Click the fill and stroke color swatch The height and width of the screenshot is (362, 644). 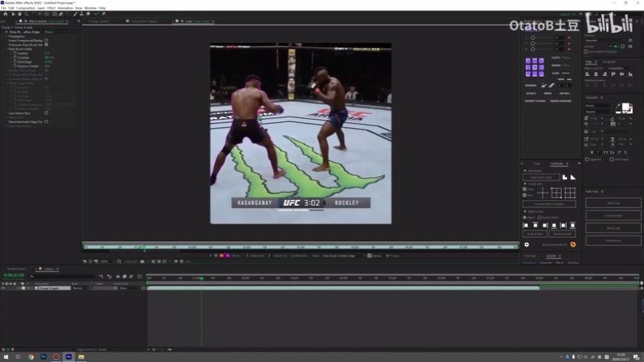pyautogui.click(x=625, y=107)
